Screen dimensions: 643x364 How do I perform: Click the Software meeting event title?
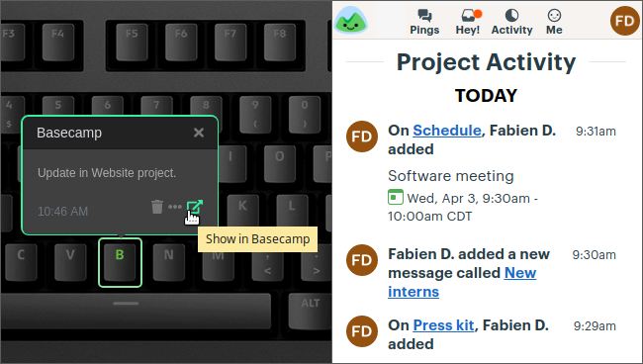click(451, 176)
